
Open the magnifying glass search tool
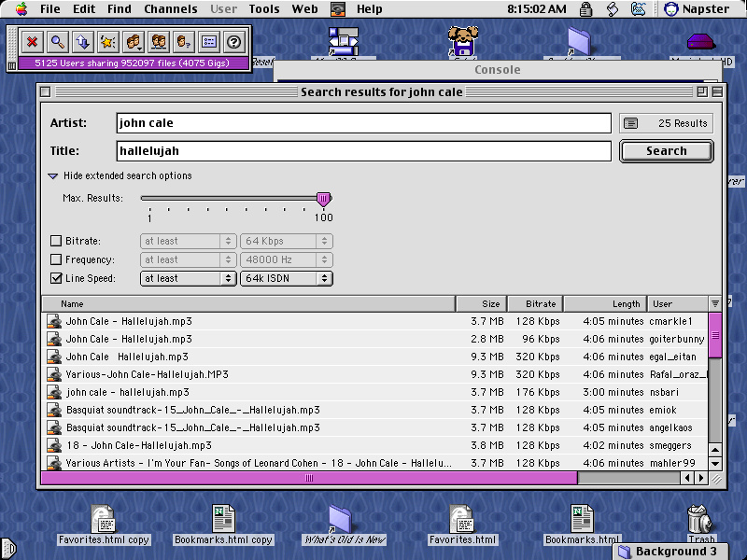click(x=58, y=42)
